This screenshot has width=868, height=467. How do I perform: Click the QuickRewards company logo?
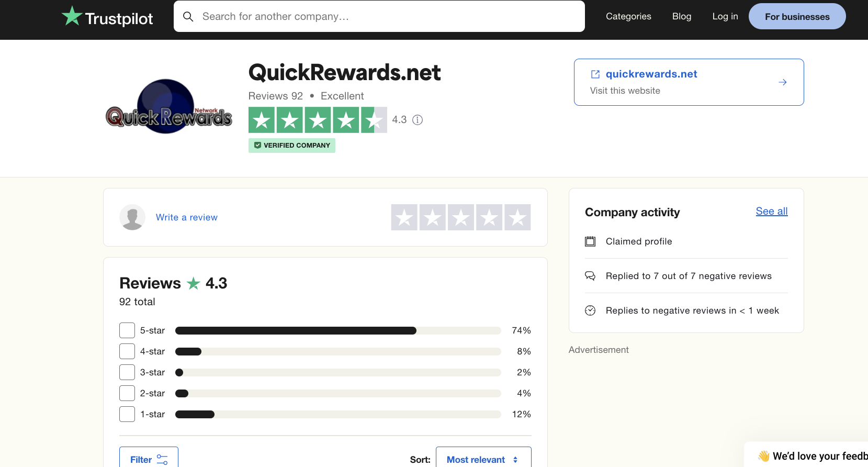coord(169,107)
